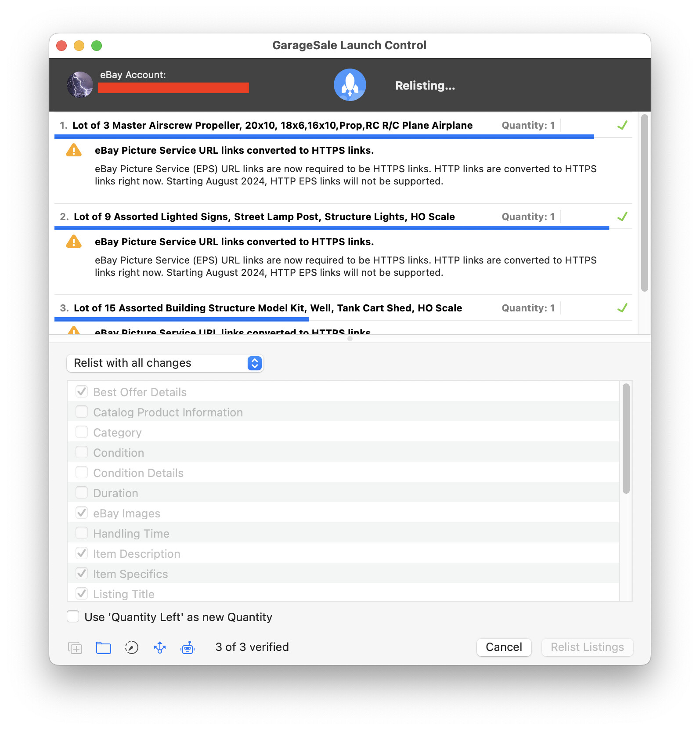The width and height of the screenshot is (700, 730).
Task: Click green checkmark for Assorted Lighted Signs listing
Action: click(622, 217)
